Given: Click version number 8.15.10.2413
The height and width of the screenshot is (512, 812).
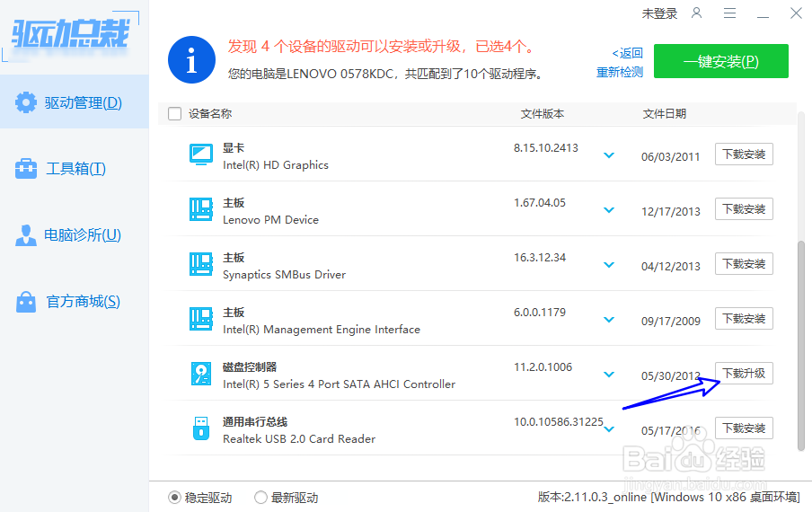Looking at the screenshot, I should click(x=546, y=148).
